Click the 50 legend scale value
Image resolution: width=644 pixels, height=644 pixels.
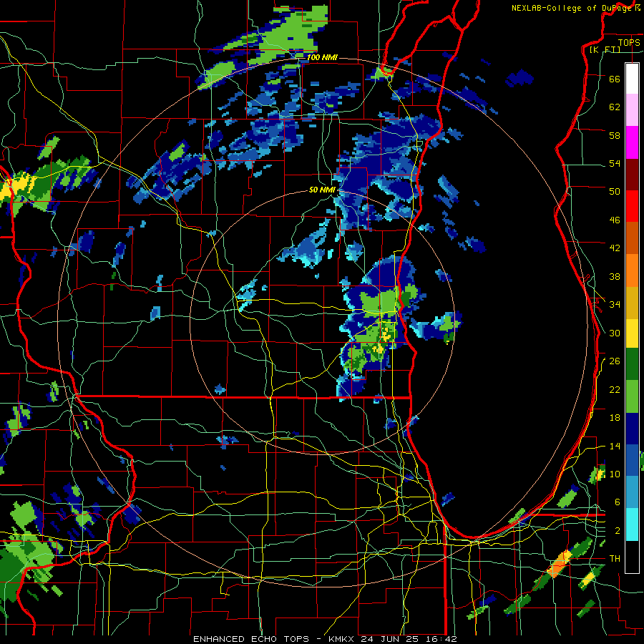[x=615, y=192]
